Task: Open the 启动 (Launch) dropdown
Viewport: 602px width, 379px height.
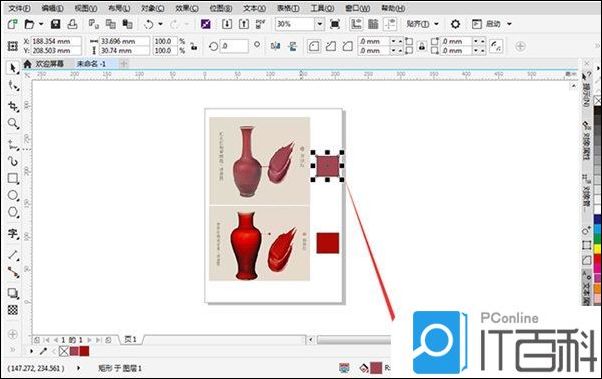Action: pos(492,24)
